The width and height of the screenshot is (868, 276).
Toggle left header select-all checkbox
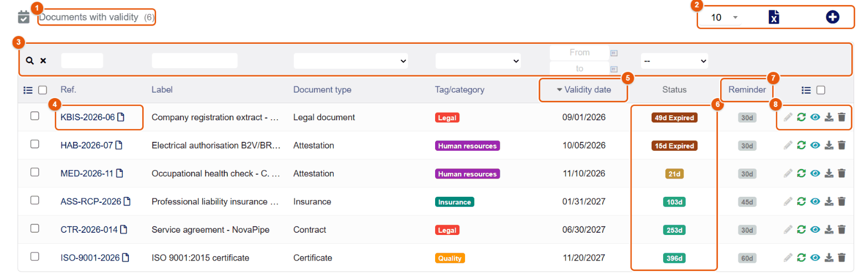[x=43, y=90]
